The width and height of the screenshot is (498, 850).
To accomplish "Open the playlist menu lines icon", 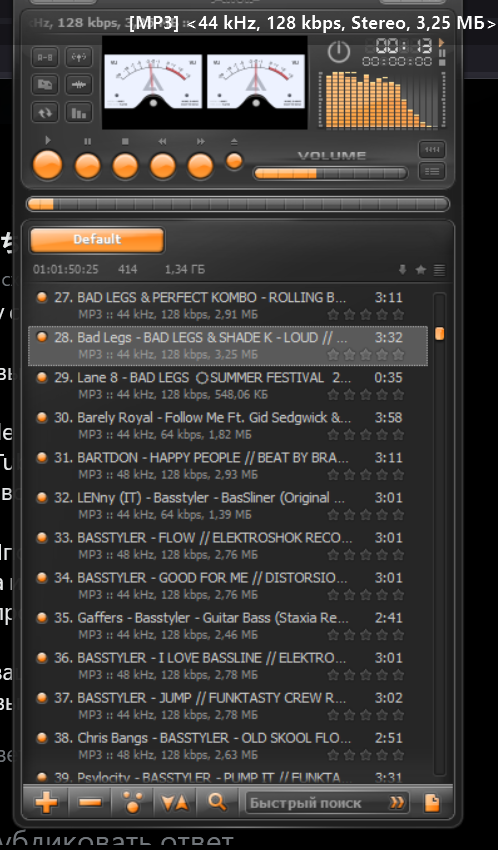I will [x=439, y=269].
